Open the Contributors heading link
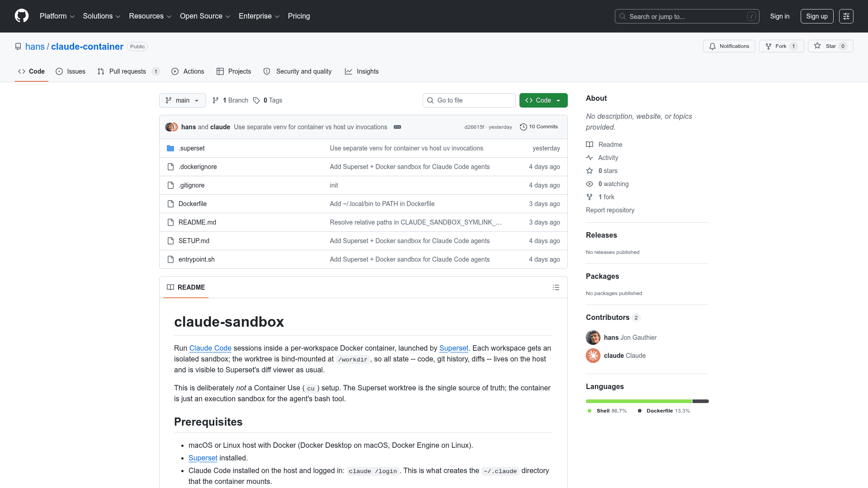This screenshot has width=868, height=488. pos(613,317)
